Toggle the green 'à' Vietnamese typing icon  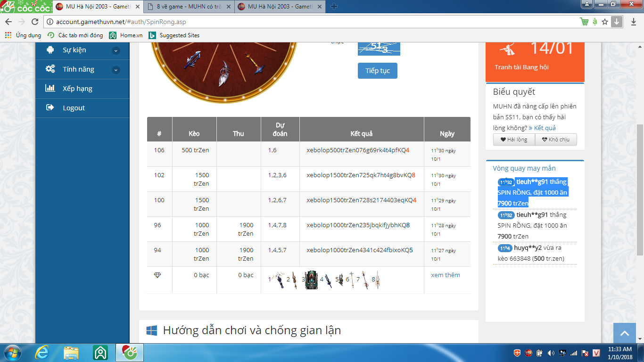point(595,22)
